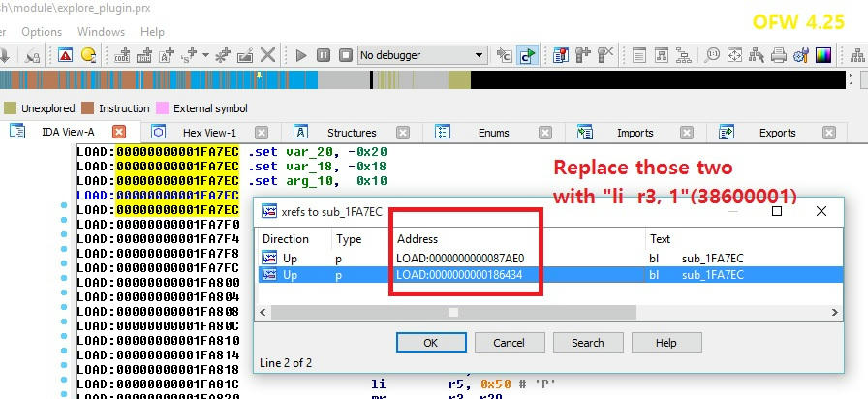Select xref row LOAD:0000000000186434

pos(551,274)
